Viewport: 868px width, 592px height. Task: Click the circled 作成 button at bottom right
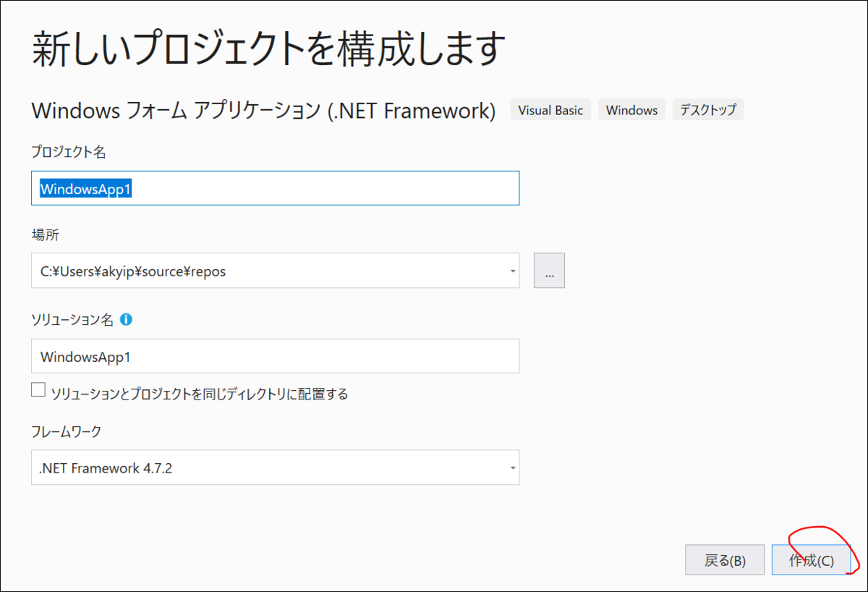click(811, 559)
